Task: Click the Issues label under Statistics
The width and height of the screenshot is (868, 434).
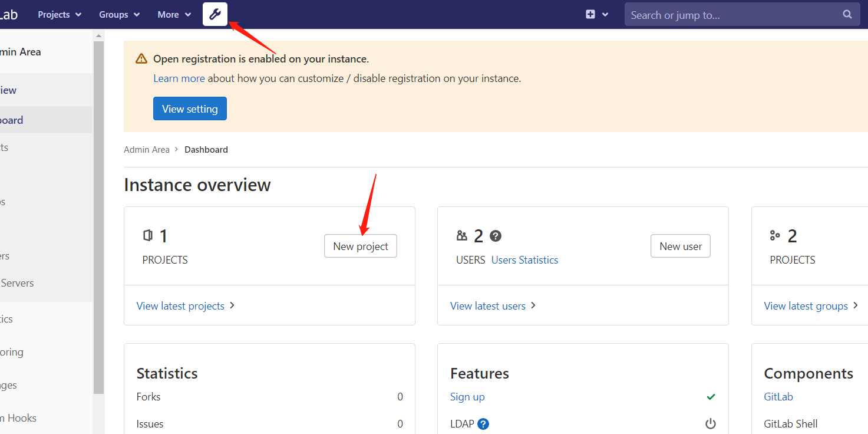Action: pyautogui.click(x=150, y=424)
